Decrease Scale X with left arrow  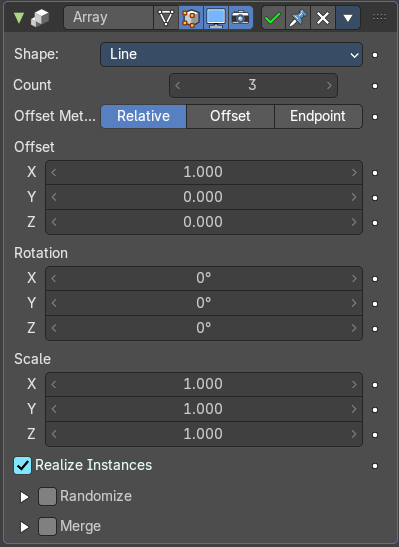click(x=54, y=384)
